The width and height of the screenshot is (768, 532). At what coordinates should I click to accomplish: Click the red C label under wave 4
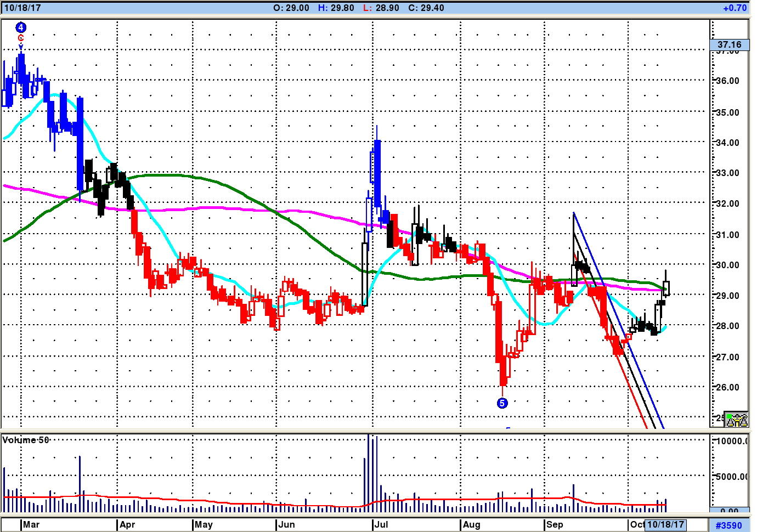[21, 38]
